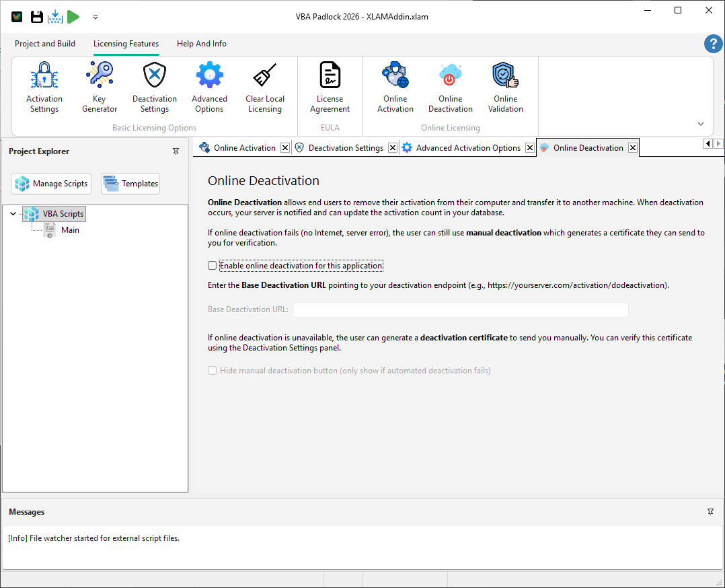The image size is (725, 588).
Task: Collapse the VBA Scripts tree node
Action: coord(13,213)
